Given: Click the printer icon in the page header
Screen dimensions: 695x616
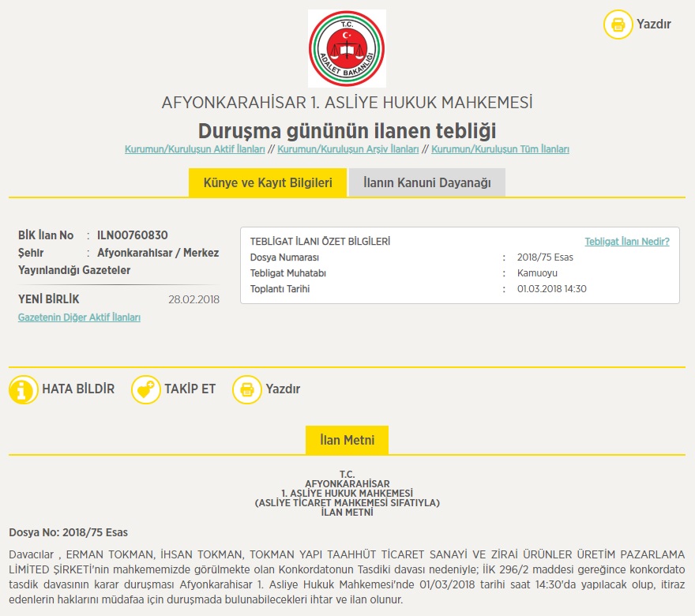Looking at the screenshot, I should (x=618, y=24).
